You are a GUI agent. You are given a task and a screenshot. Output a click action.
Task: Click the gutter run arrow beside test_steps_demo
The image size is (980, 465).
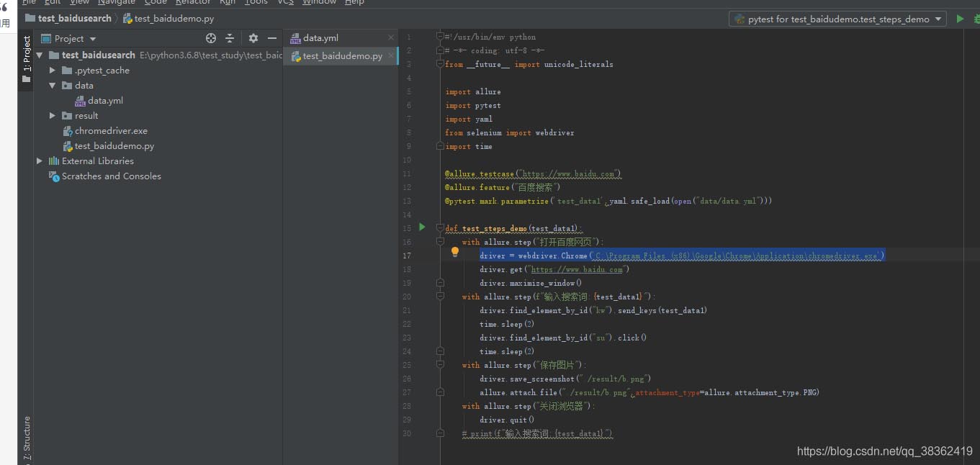(x=422, y=227)
